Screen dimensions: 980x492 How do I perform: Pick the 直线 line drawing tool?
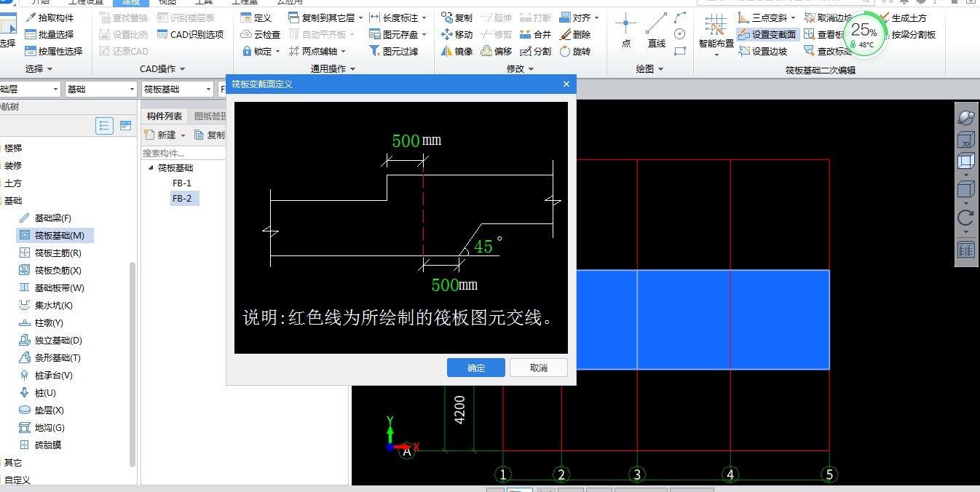(657, 31)
